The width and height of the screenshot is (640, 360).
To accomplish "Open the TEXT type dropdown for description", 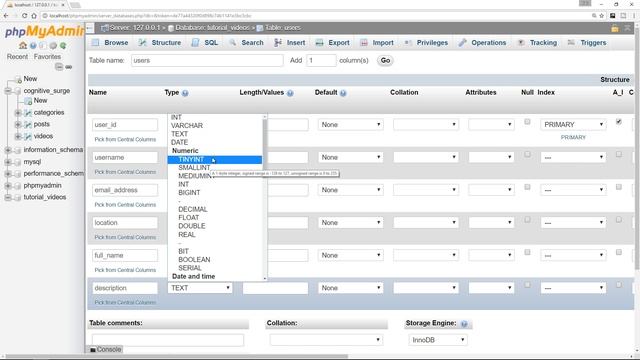I will click(x=200, y=288).
